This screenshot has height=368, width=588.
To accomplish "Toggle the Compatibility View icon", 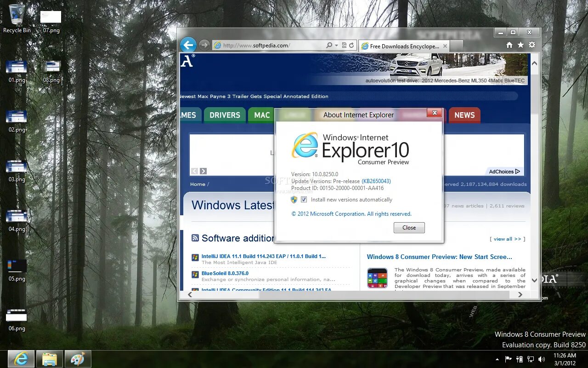I will 344,46.
